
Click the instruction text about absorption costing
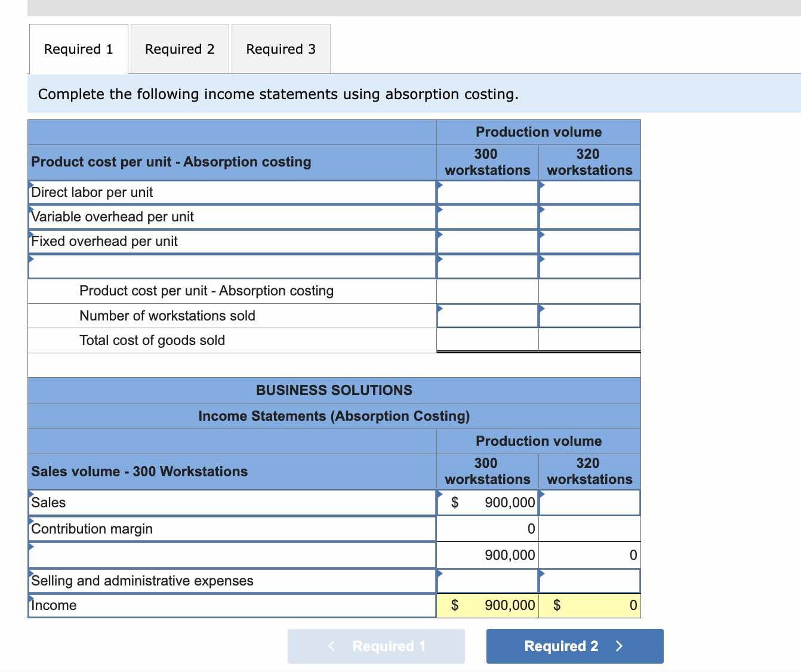pos(278,94)
